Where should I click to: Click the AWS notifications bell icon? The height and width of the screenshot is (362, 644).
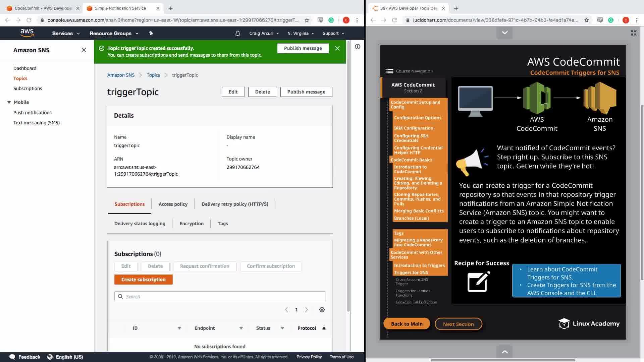(237, 34)
